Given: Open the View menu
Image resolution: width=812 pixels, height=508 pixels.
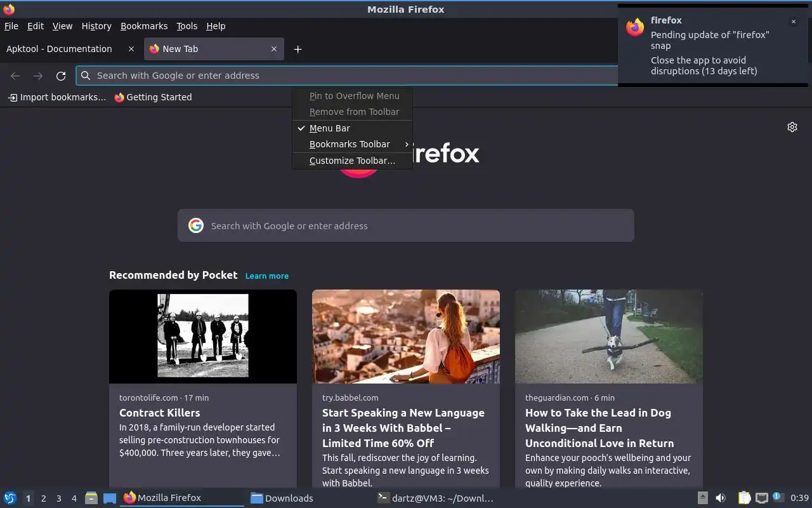Looking at the screenshot, I should (62, 26).
